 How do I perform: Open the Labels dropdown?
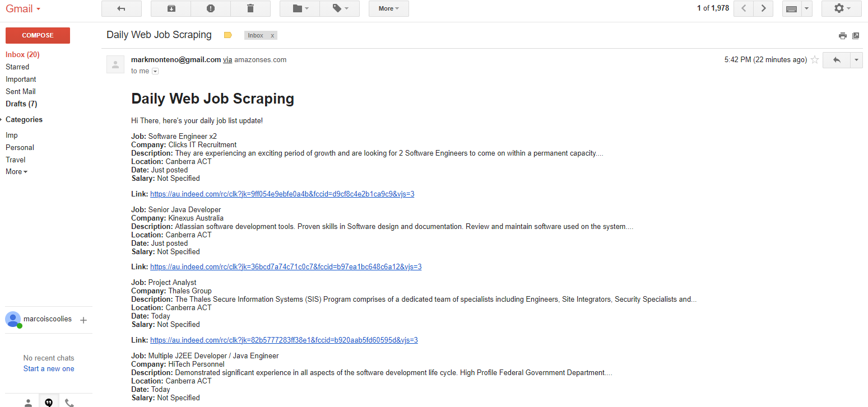tap(340, 8)
